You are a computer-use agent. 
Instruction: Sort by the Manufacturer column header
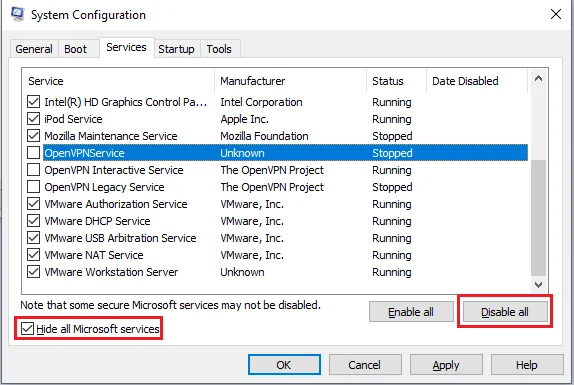[x=290, y=81]
